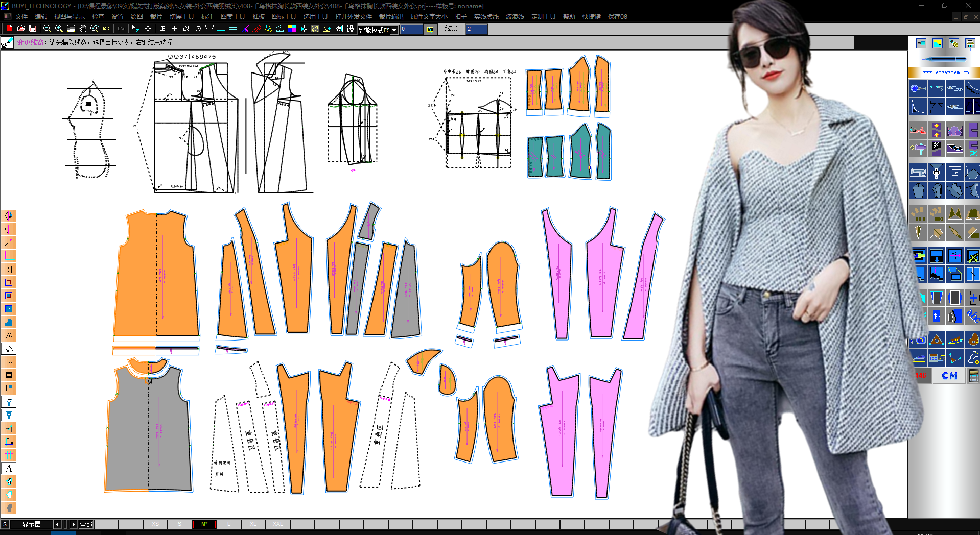Toggle the CM units button

[x=949, y=376]
